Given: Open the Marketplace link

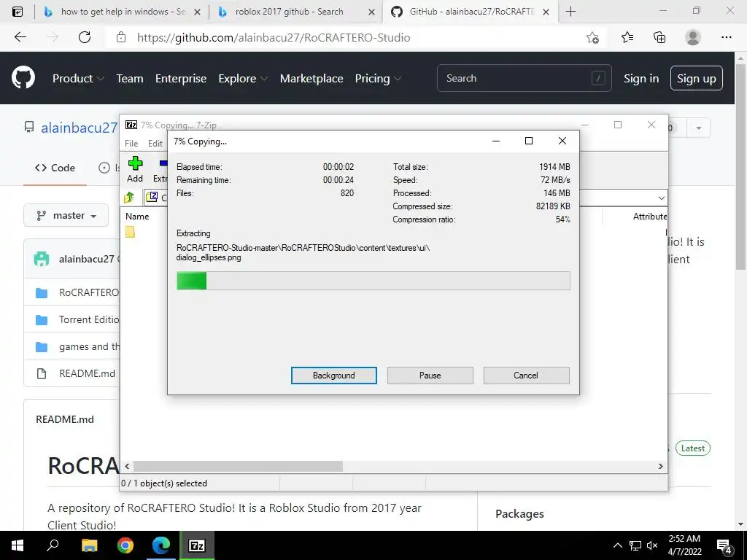Looking at the screenshot, I should click(311, 78).
